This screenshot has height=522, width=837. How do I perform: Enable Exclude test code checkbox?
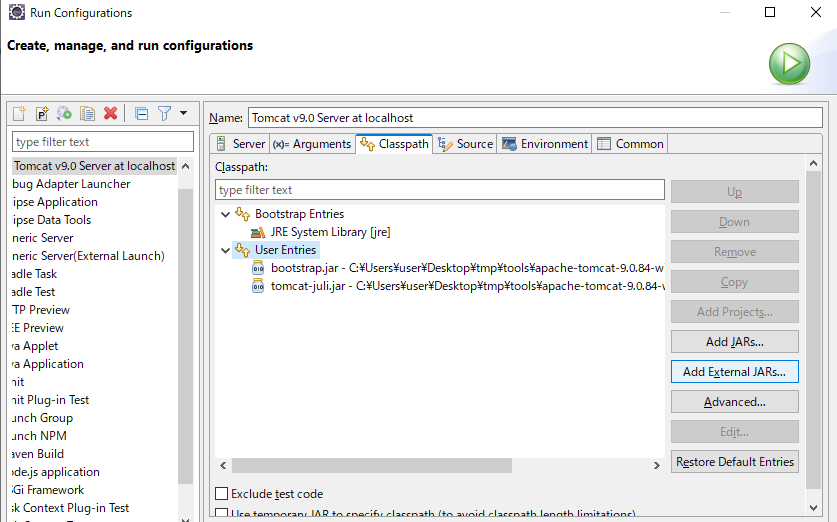[221, 493]
